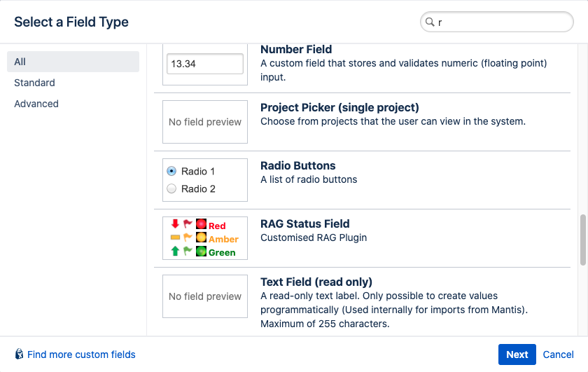
Task: Click the amber flag icon
Action: (188, 238)
